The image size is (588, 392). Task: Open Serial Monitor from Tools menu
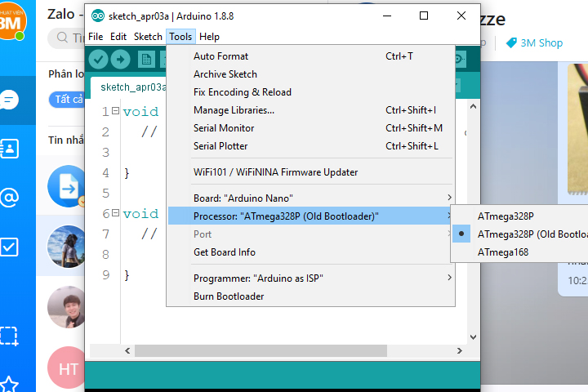point(310,128)
